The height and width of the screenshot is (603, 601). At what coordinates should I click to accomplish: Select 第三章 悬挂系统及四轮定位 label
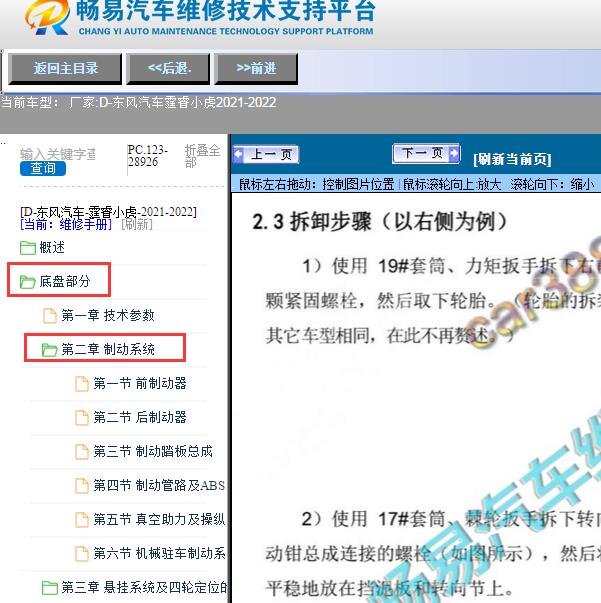pos(144,587)
